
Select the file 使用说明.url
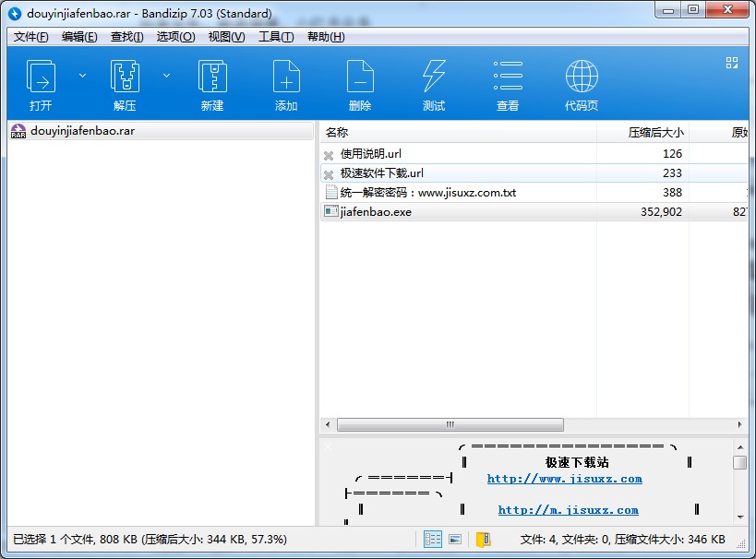coord(371,154)
